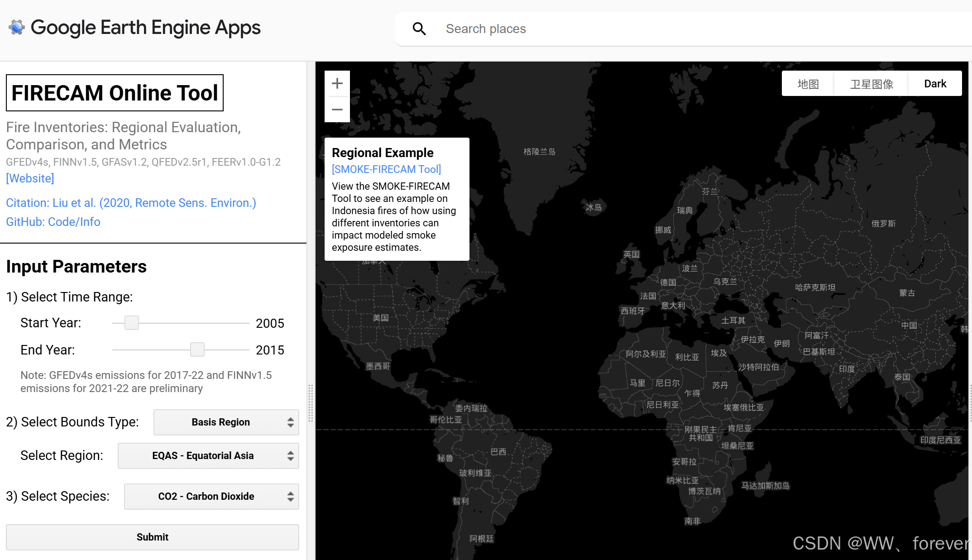Click the Start Year slider handle
Image resolution: width=972 pixels, height=560 pixels.
[x=132, y=323]
